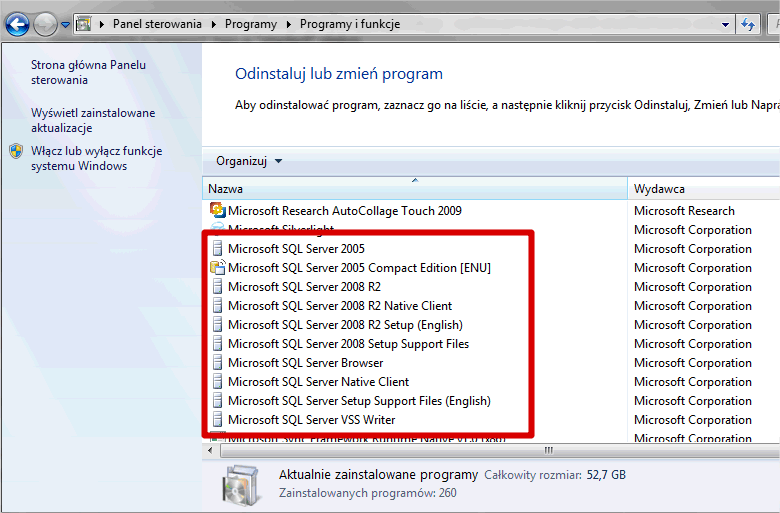Select Microsoft SQL Server 2005 Compact Edition [ENU]

coord(359,268)
